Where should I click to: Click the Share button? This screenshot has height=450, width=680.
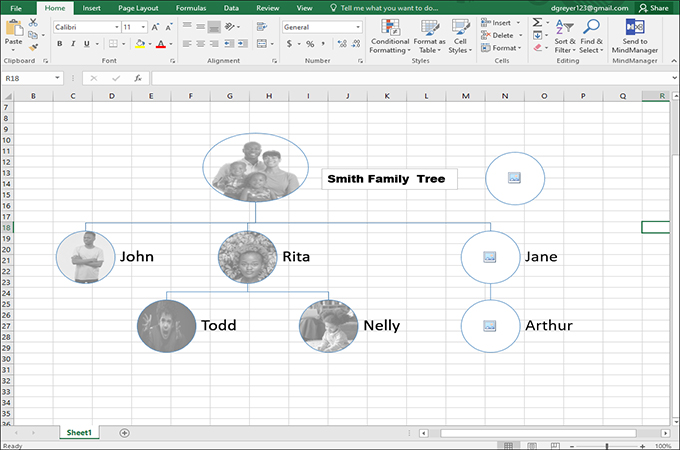tap(654, 8)
